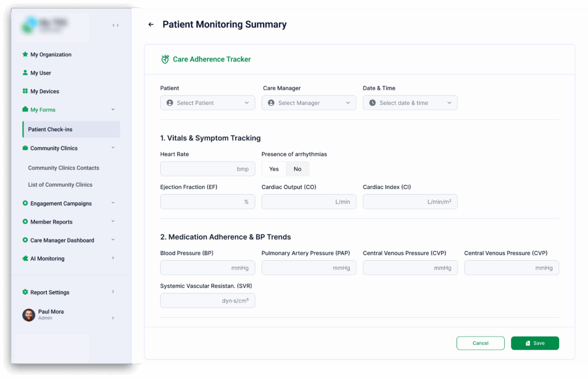Screen dimensions: 588x378
Task: Click the My Devices grid icon
Action: [24, 91]
